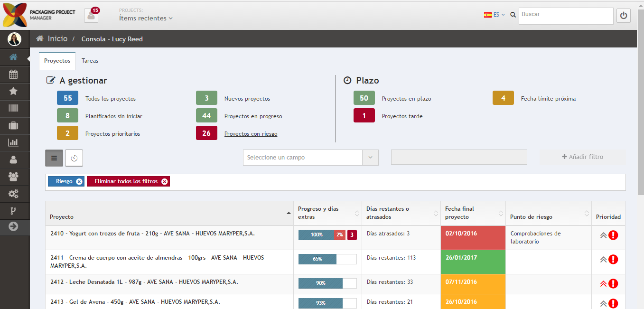Open the barcode section in sidebar
The height and width of the screenshot is (309, 644).
(x=13, y=108)
